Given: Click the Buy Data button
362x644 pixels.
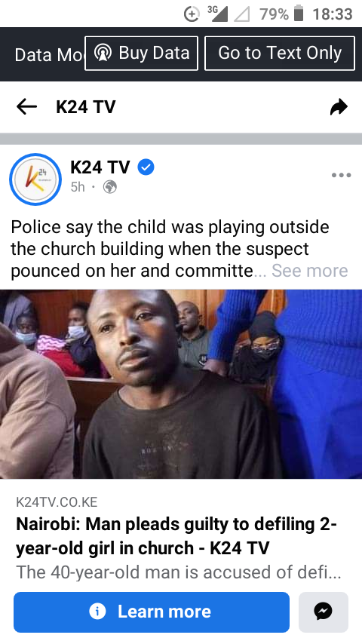Looking at the screenshot, I should pos(142,54).
